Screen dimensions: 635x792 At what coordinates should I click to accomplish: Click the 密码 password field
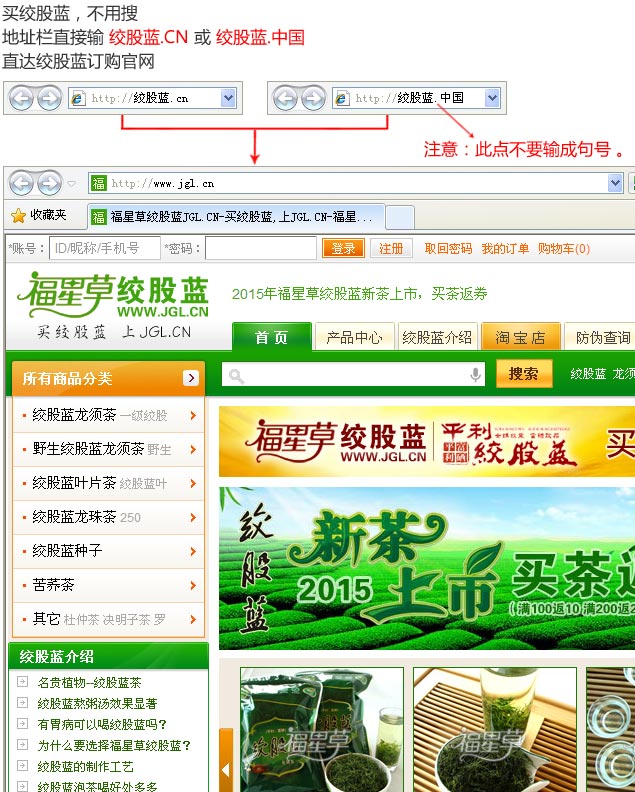261,249
